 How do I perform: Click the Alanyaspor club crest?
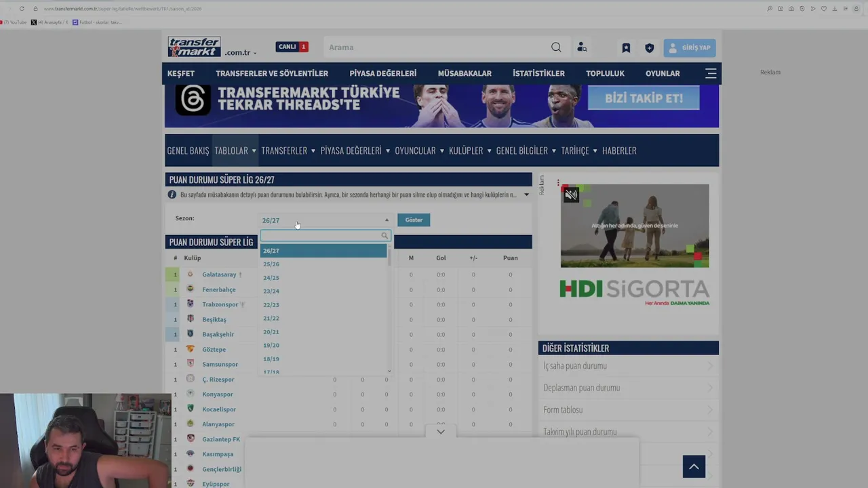click(190, 424)
